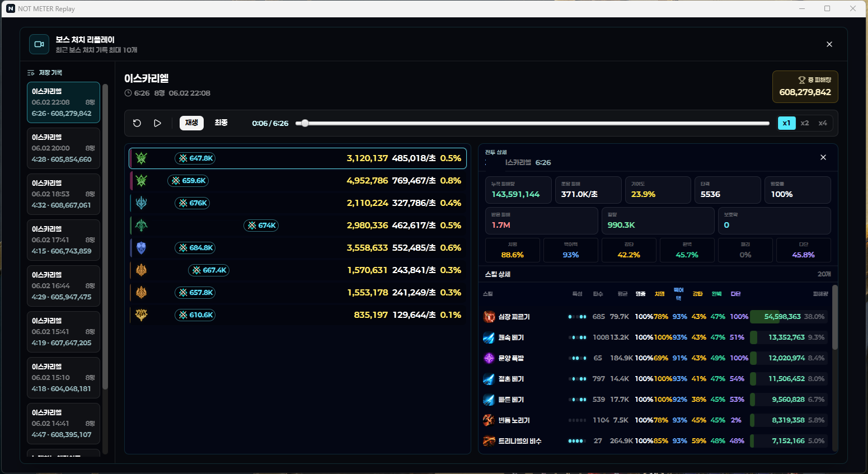Click the total damage 608,279,842 trophy badge
The width and height of the screenshot is (868, 474).
tap(805, 87)
